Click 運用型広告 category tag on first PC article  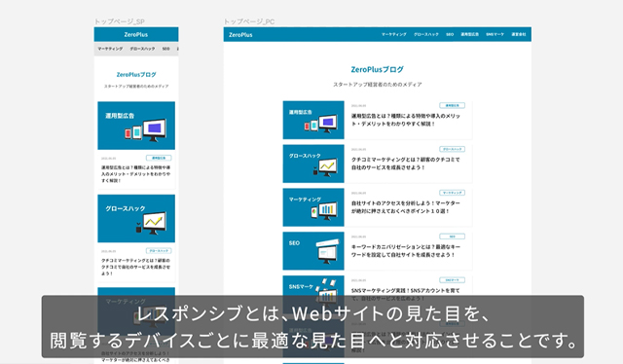coord(452,105)
